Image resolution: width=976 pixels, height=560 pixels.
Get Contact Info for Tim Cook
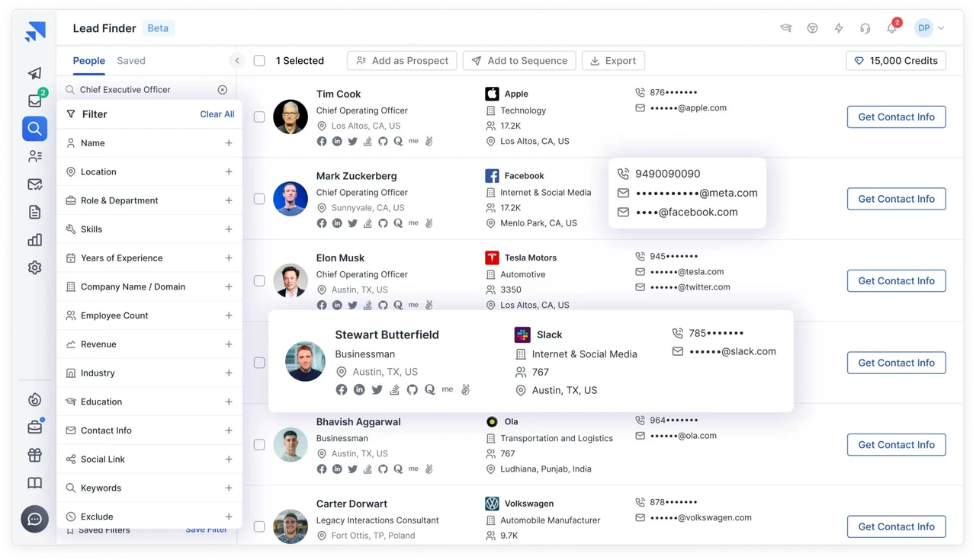(897, 117)
